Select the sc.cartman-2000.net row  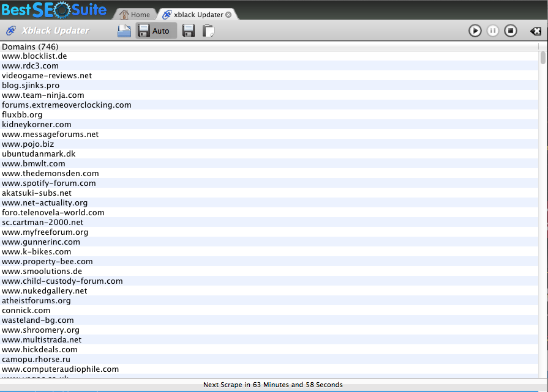[269, 222]
